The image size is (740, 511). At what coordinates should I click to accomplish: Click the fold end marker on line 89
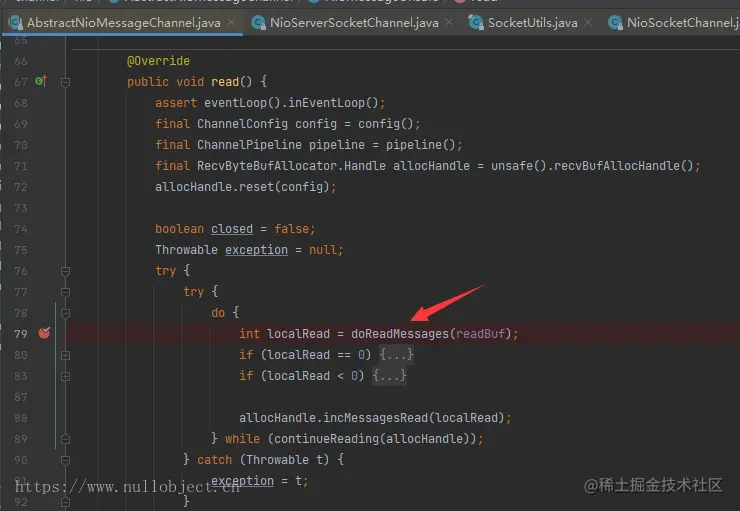(66, 439)
